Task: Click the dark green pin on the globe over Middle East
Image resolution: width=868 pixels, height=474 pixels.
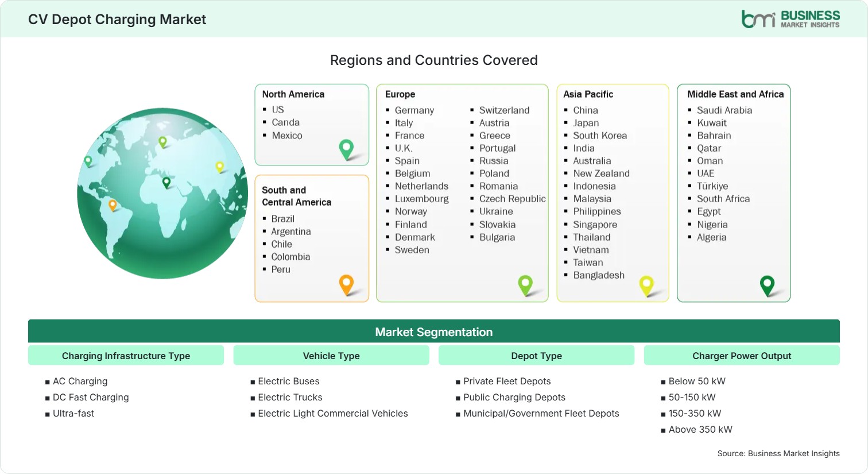Action: tap(166, 183)
